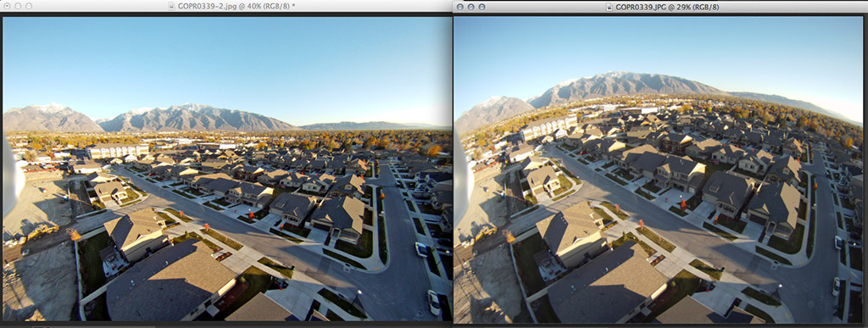Close the GOPR0339.JPG window

pyautogui.click(x=460, y=7)
